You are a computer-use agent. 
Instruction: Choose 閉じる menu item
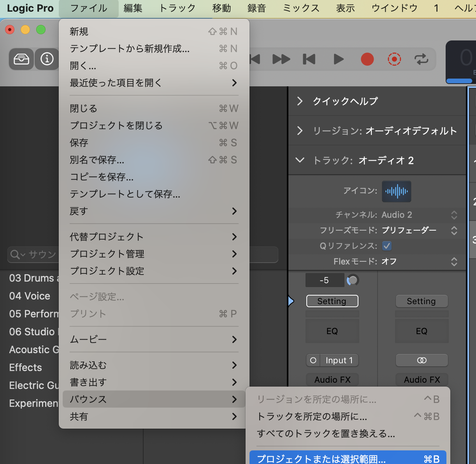pyautogui.click(x=154, y=109)
